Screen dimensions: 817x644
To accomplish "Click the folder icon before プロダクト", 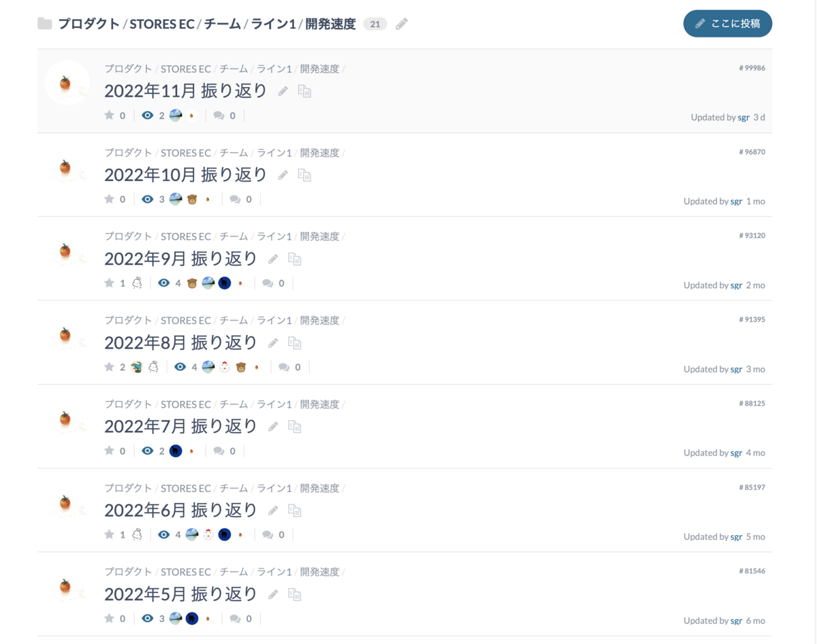I will tap(45, 24).
